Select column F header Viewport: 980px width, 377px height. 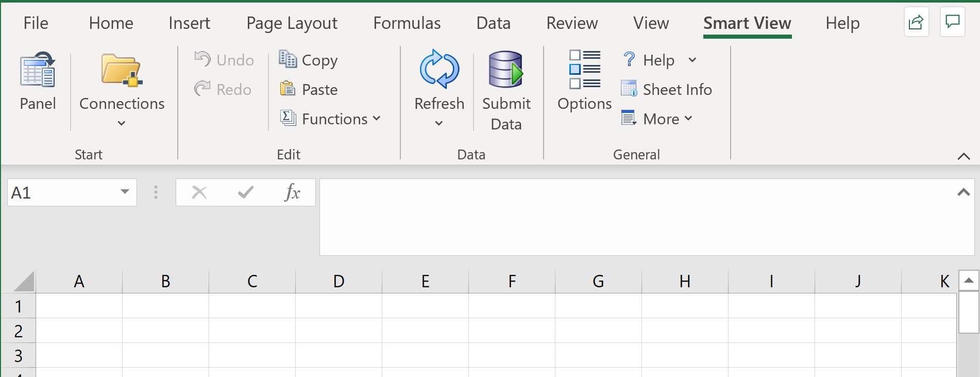pyautogui.click(x=512, y=281)
